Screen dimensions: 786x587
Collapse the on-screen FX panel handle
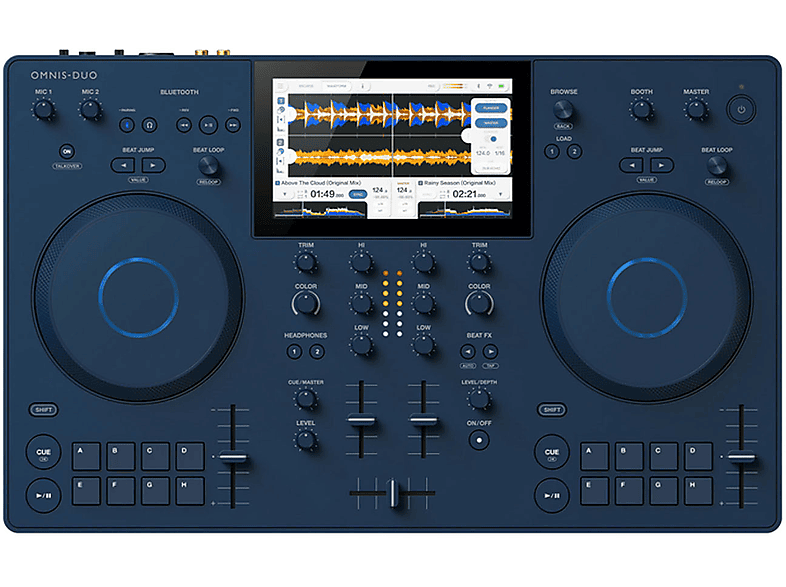click(466, 135)
